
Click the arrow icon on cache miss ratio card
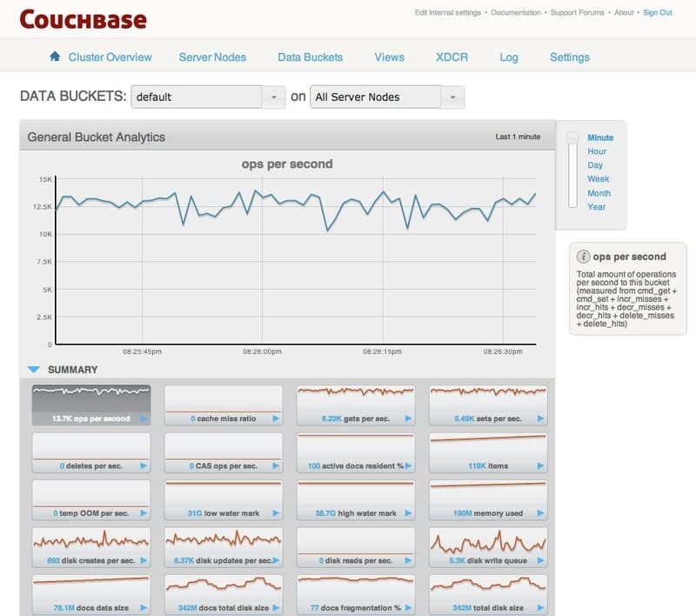pos(276,418)
